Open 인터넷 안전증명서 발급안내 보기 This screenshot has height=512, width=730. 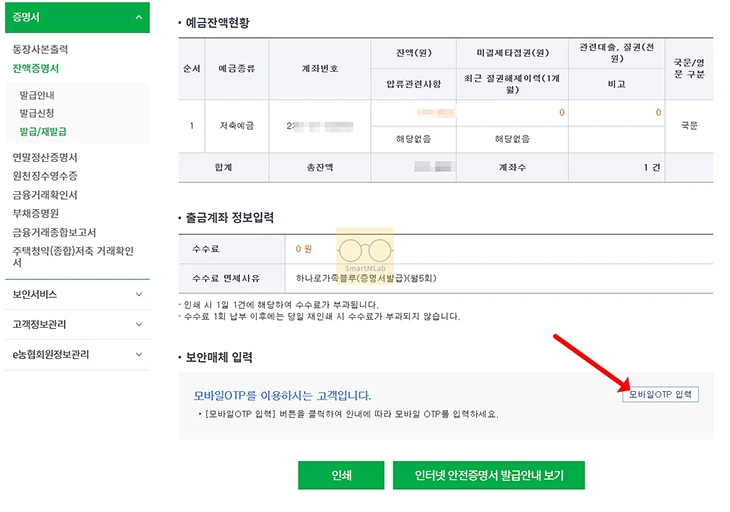(489, 475)
